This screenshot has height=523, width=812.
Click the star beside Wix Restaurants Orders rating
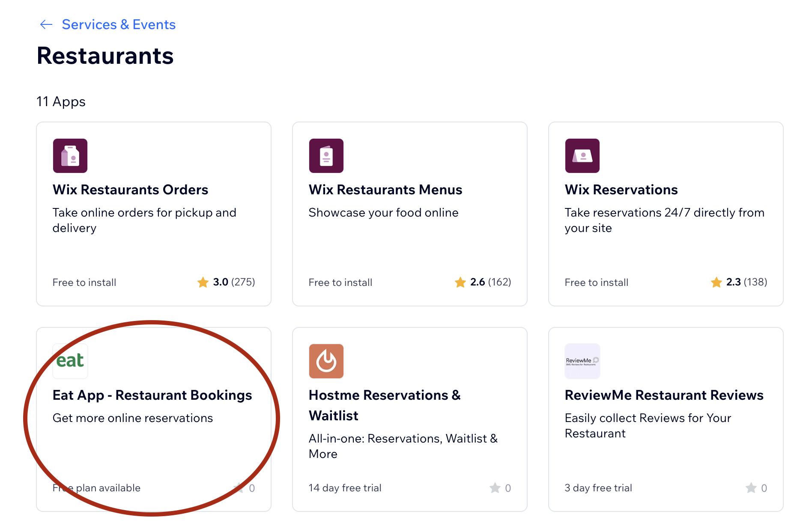pyautogui.click(x=203, y=282)
